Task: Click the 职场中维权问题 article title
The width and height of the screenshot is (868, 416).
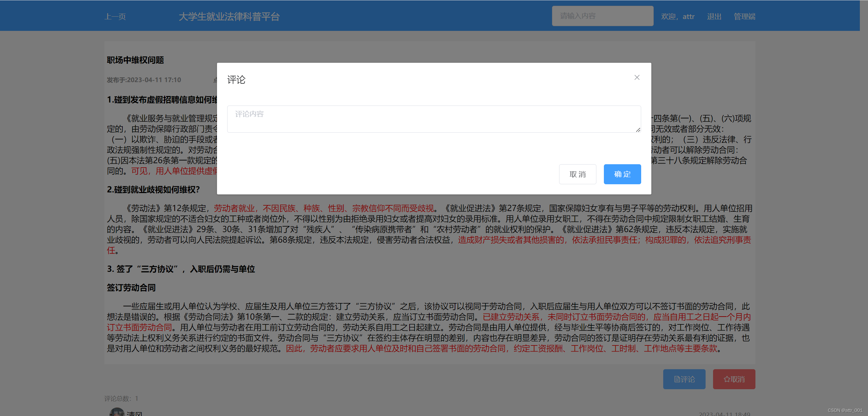Action: tap(135, 60)
